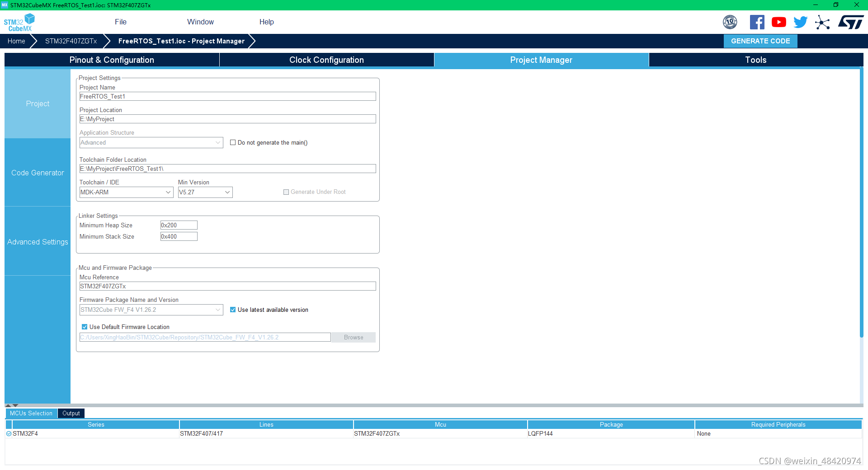Sort by the Lines column header
The width and height of the screenshot is (868, 470).
pyautogui.click(x=266, y=424)
